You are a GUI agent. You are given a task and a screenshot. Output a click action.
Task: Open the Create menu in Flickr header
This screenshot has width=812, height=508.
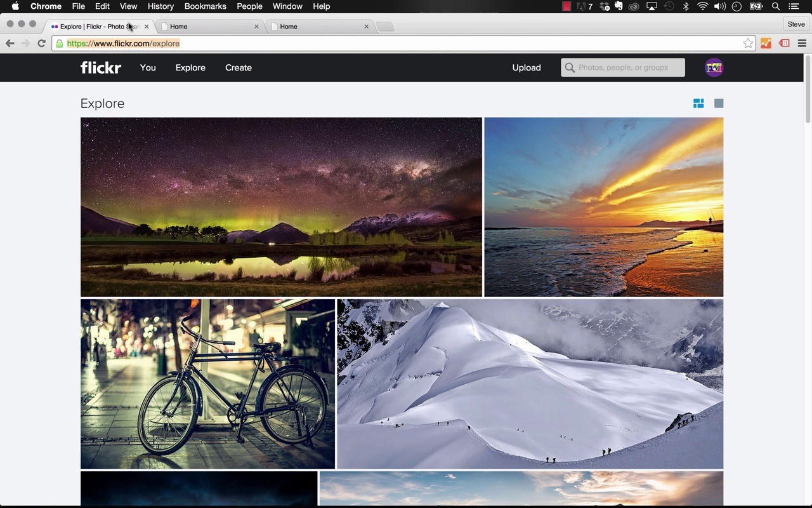point(239,67)
